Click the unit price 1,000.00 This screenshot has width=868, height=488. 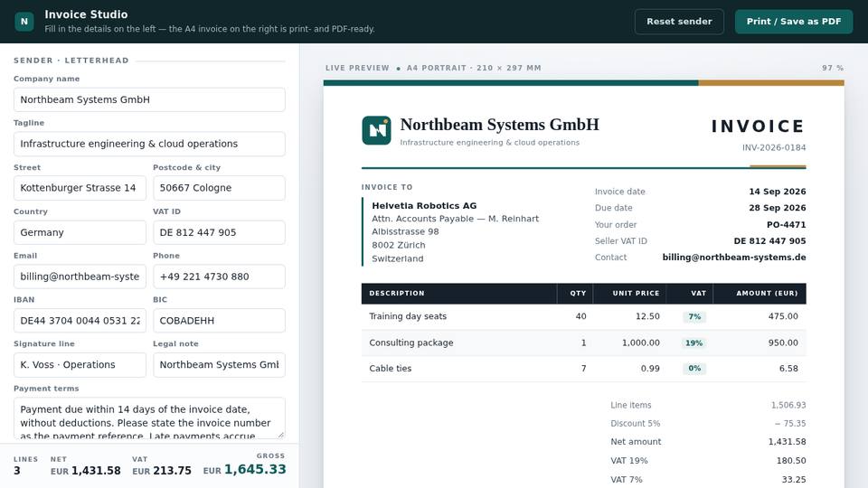tap(640, 343)
